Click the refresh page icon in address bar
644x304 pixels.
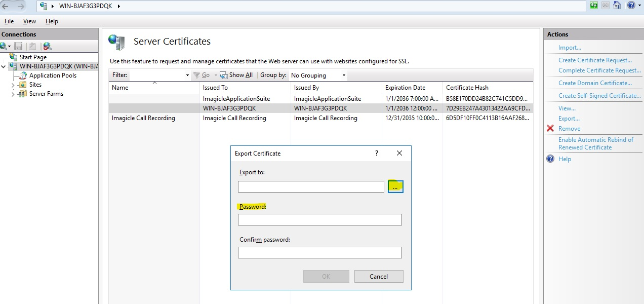tap(594, 6)
